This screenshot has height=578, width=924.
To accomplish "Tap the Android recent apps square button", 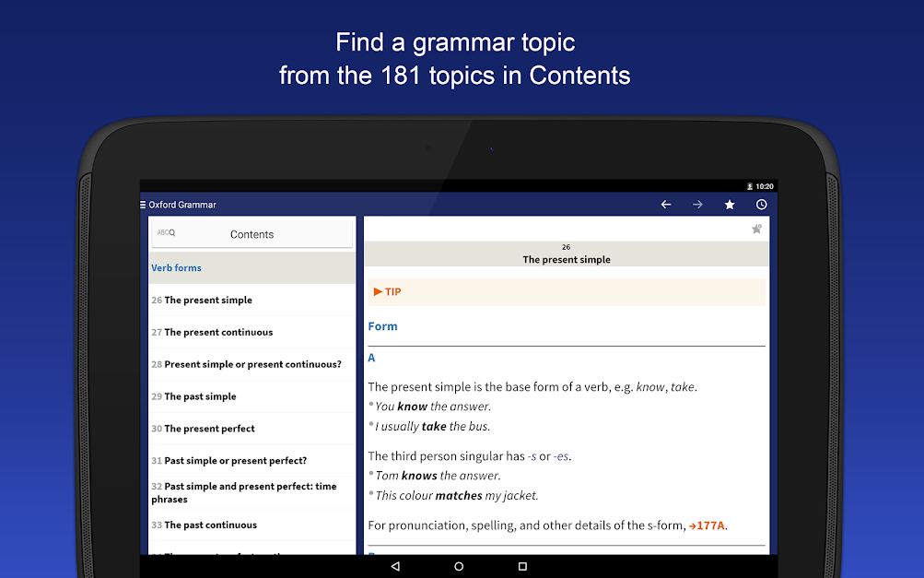I will [522, 566].
